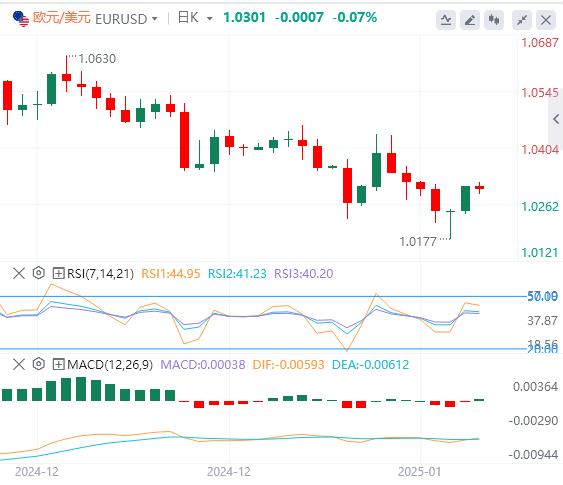Click the RSI3:40.20 value
Screen dimensions: 563x485
click(x=304, y=274)
